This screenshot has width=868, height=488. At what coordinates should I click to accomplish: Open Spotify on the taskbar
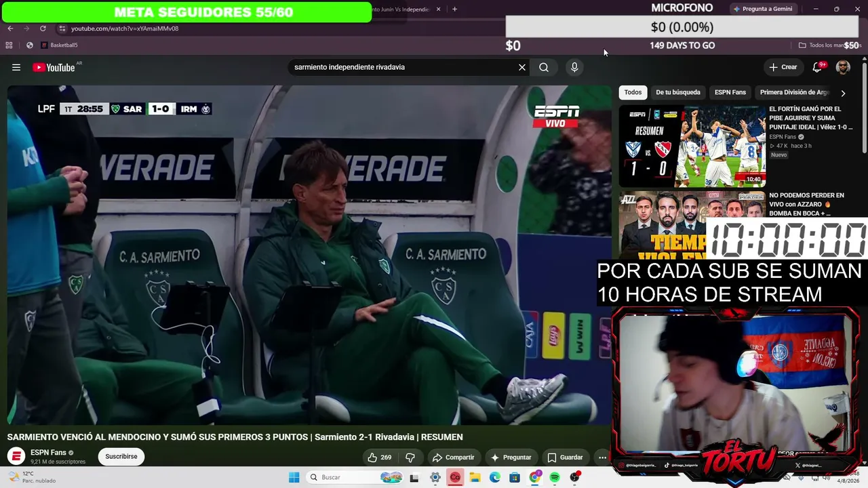coord(555,477)
